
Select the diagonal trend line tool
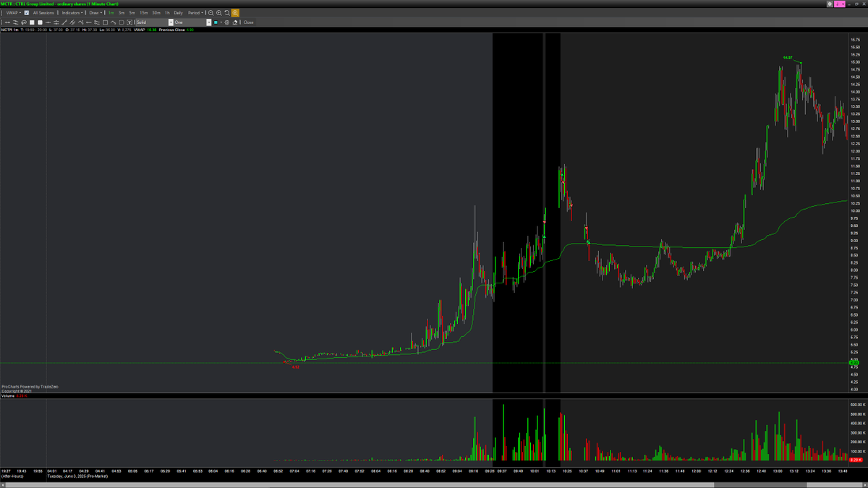[64, 22]
